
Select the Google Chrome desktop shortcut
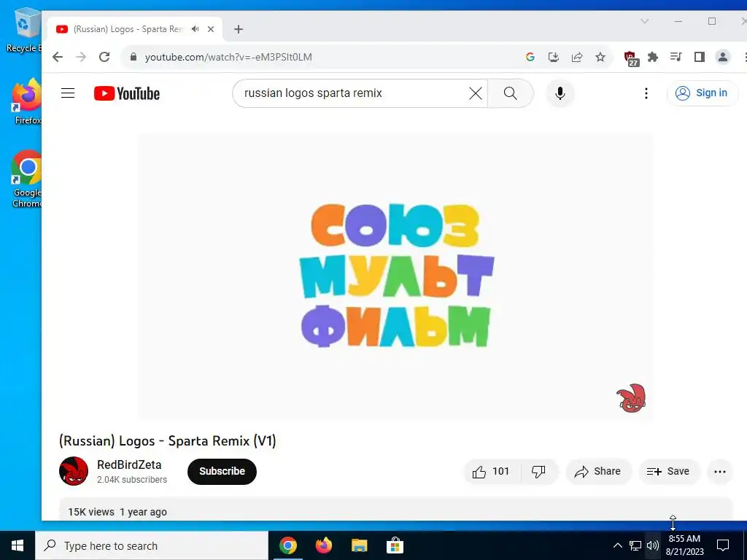click(26, 179)
